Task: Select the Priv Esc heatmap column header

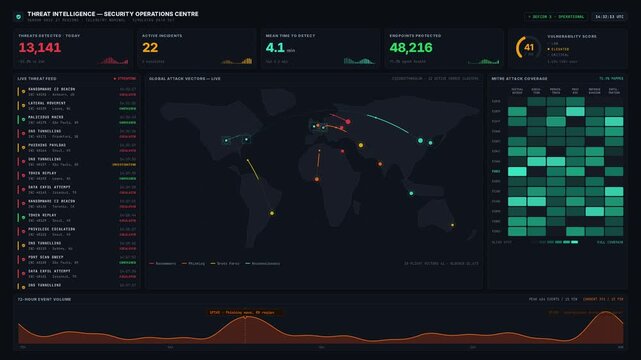Action: click(575, 91)
